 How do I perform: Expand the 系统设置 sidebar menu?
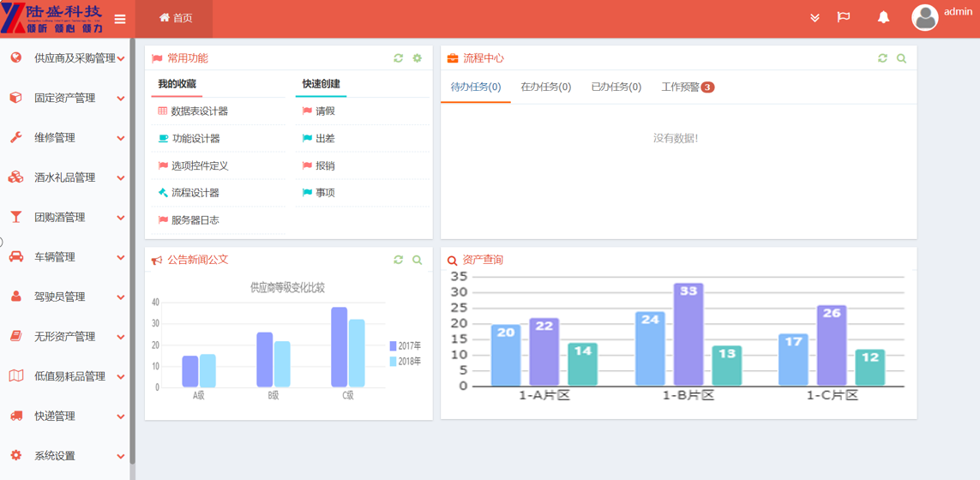point(67,456)
